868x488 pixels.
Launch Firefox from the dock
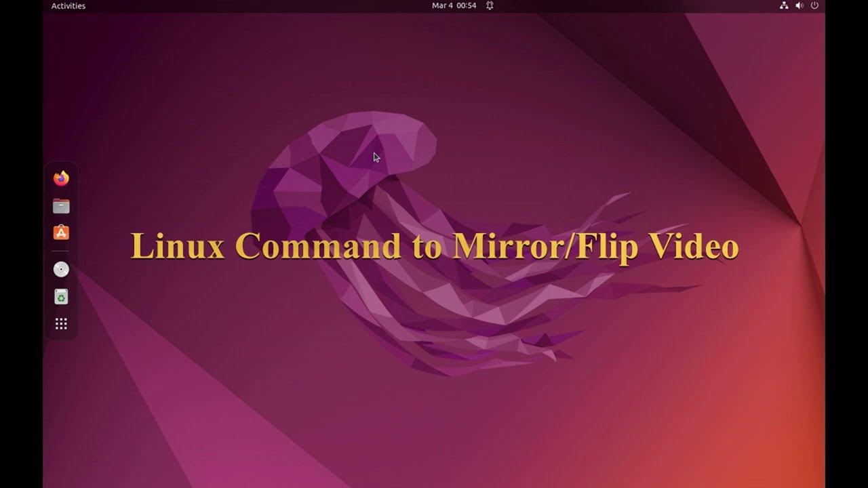click(x=61, y=178)
